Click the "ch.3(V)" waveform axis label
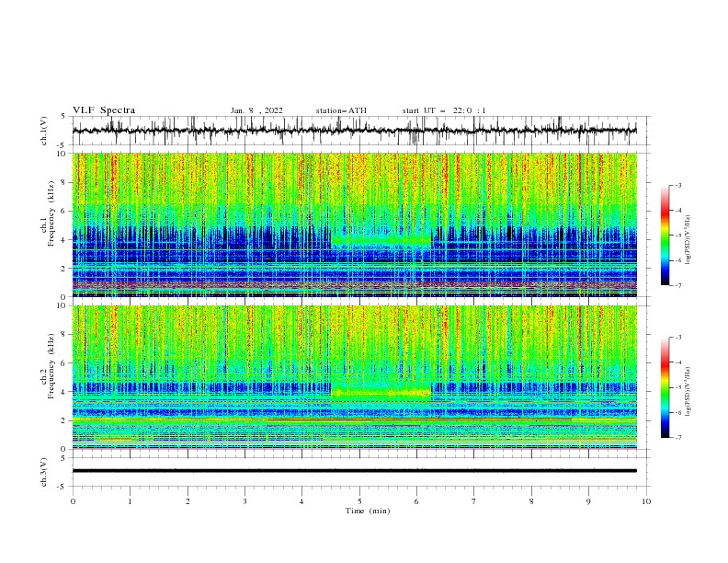Image resolution: width=728 pixels, height=563 pixels. [x=44, y=472]
